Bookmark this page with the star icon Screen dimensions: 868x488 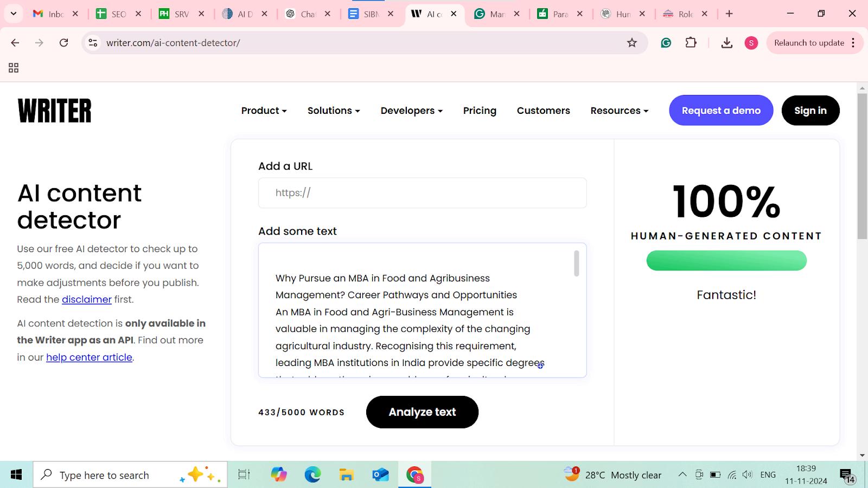tap(632, 43)
